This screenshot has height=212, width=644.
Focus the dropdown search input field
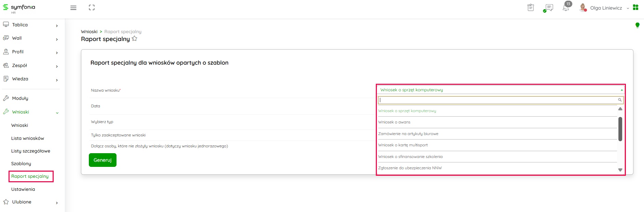[x=498, y=100]
